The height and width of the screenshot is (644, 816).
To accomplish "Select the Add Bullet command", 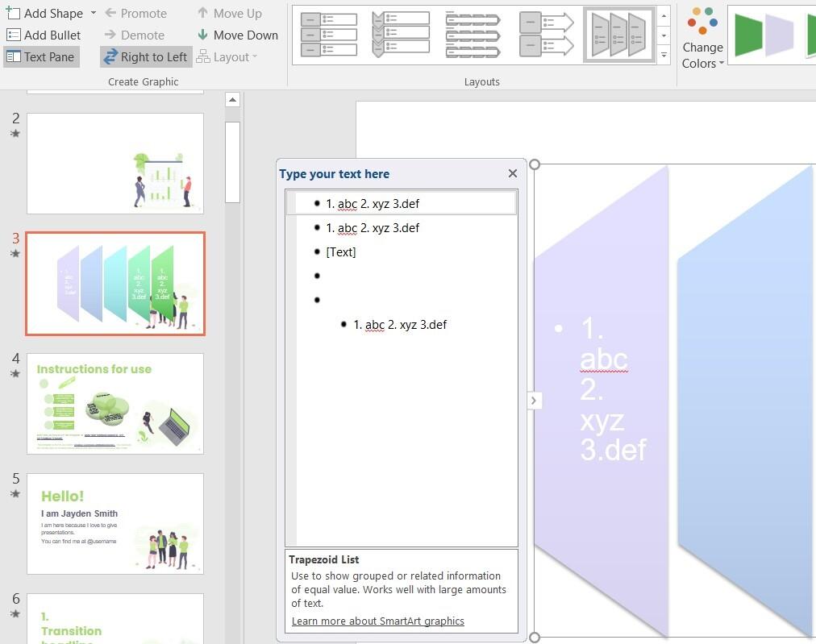I will [44, 35].
